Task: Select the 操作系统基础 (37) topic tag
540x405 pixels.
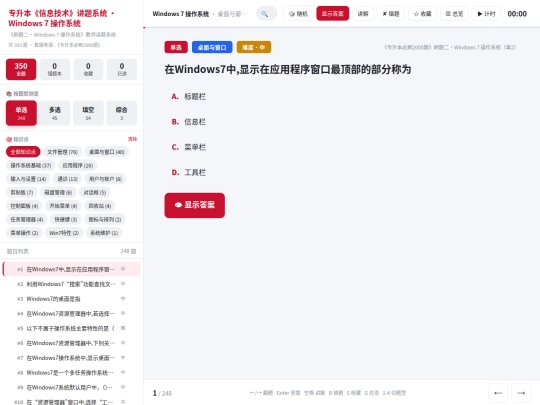Action: click(x=31, y=165)
